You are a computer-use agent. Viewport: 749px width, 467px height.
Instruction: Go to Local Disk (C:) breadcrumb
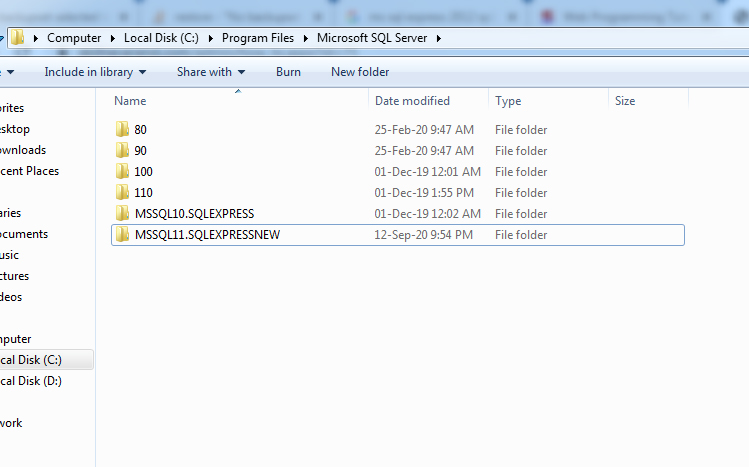click(161, 38)
